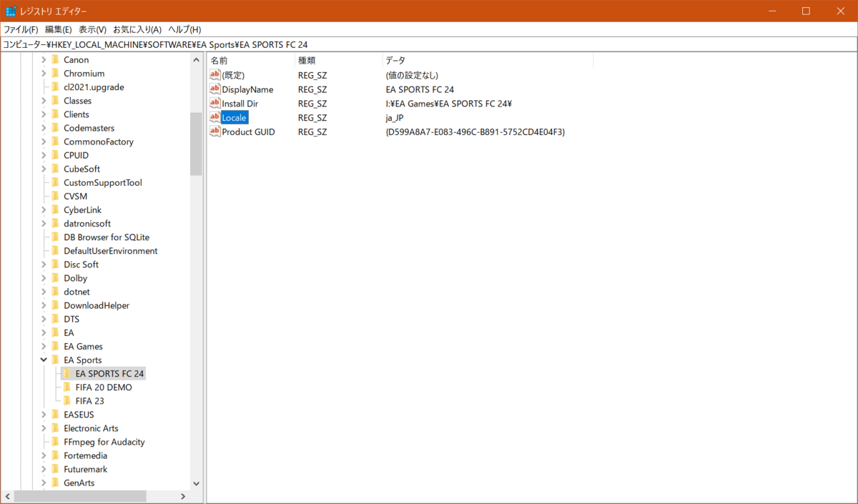Select the DB Browser for SQLite folder icon
The width and height of the screenshot is (858, 504).
click(x=55, y=237)
